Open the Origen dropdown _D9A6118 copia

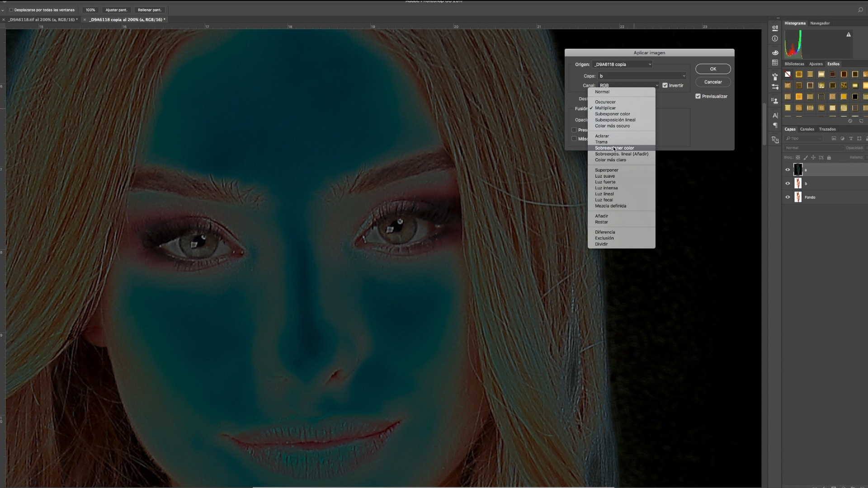tap(623, 64)
